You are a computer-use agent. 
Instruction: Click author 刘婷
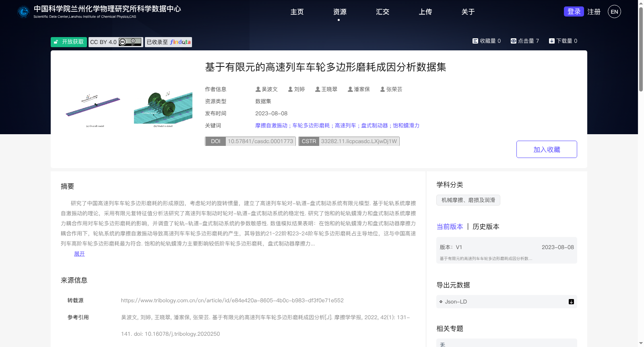[x=299, y=89]
